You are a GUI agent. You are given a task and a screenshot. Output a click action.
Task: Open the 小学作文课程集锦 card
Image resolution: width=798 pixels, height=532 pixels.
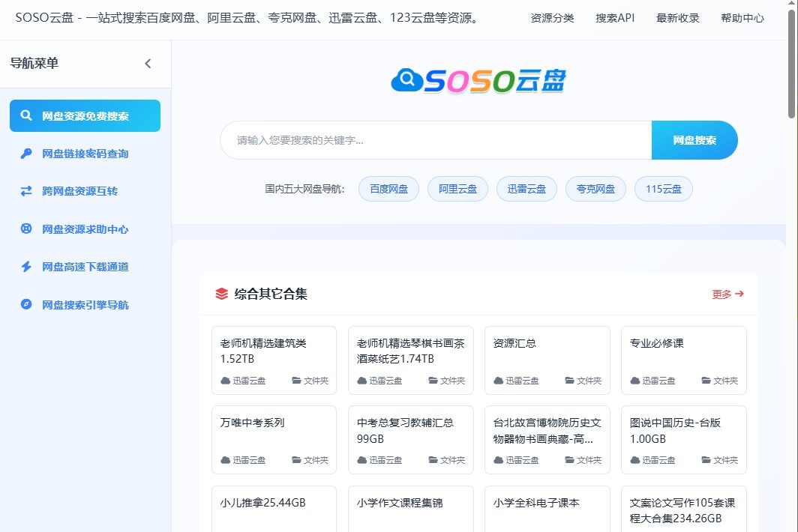click(411, 509)
